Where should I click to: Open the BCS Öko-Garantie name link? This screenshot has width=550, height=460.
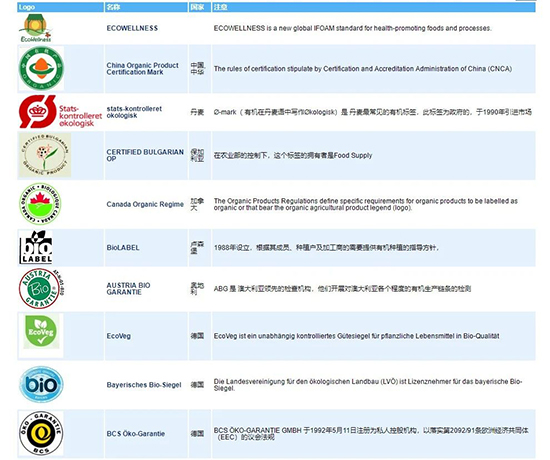pos(135,433)
